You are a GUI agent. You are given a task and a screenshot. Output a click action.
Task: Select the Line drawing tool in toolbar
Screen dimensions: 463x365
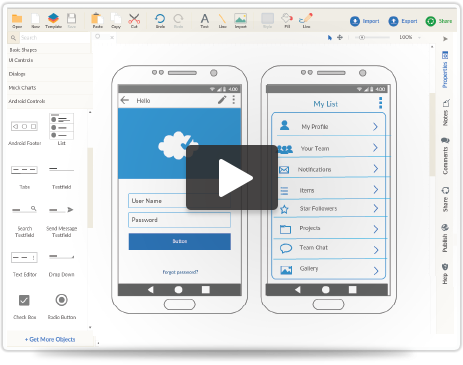222,18
